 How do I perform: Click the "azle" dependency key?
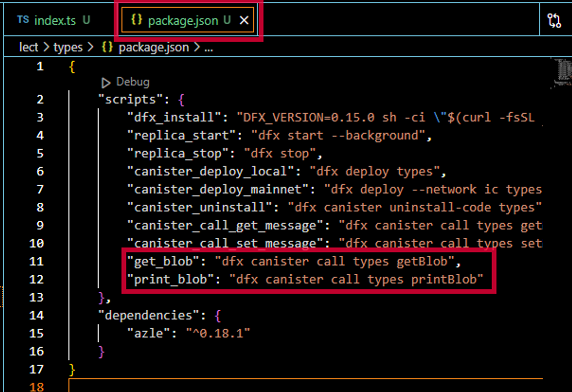coord(148,333)
